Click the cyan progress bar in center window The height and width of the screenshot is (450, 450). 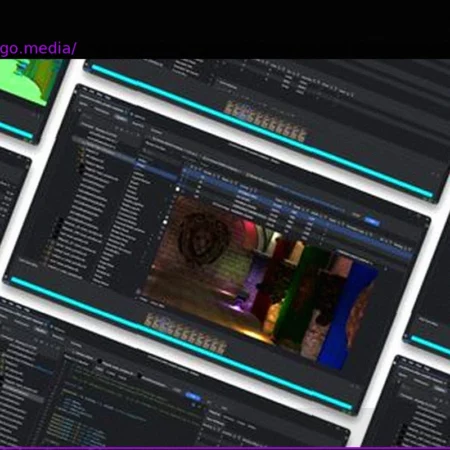pyautogui.click(x=181, y=343)
